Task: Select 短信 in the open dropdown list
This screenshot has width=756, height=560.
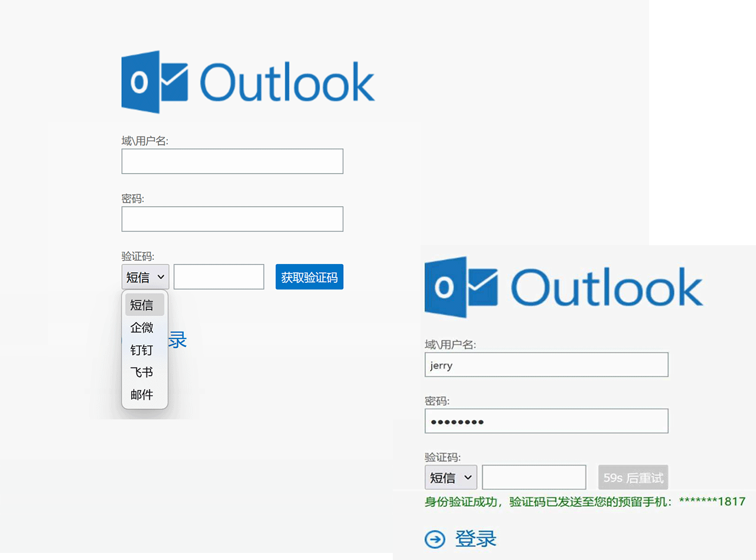Action: pos(144,305)
